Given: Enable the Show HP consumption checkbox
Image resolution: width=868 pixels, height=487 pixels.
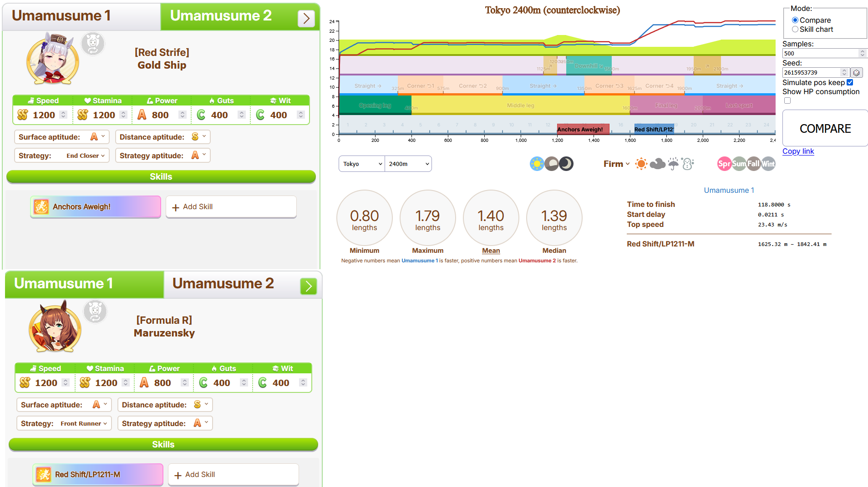Looking at the screenshot, I should point(787,100).
